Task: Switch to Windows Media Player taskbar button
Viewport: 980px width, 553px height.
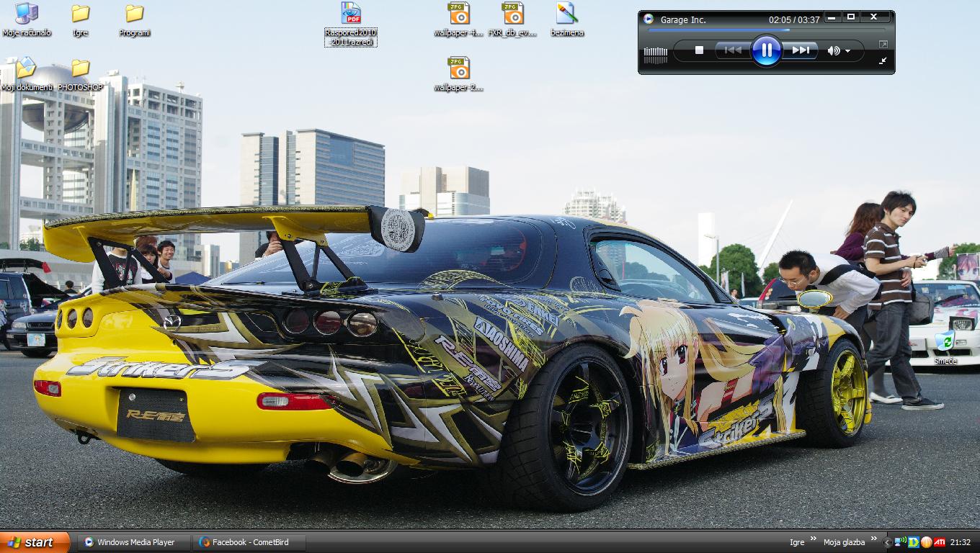Action: [x=135, y=542]
